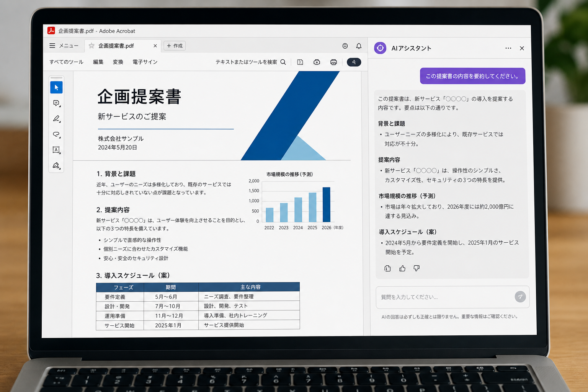Click the + 作成 button

(175, 46)
